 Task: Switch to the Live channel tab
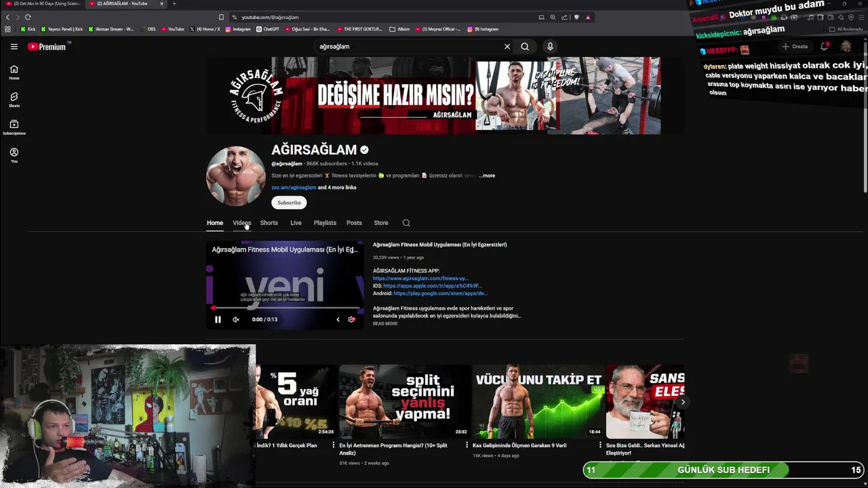tap(296, 223)
